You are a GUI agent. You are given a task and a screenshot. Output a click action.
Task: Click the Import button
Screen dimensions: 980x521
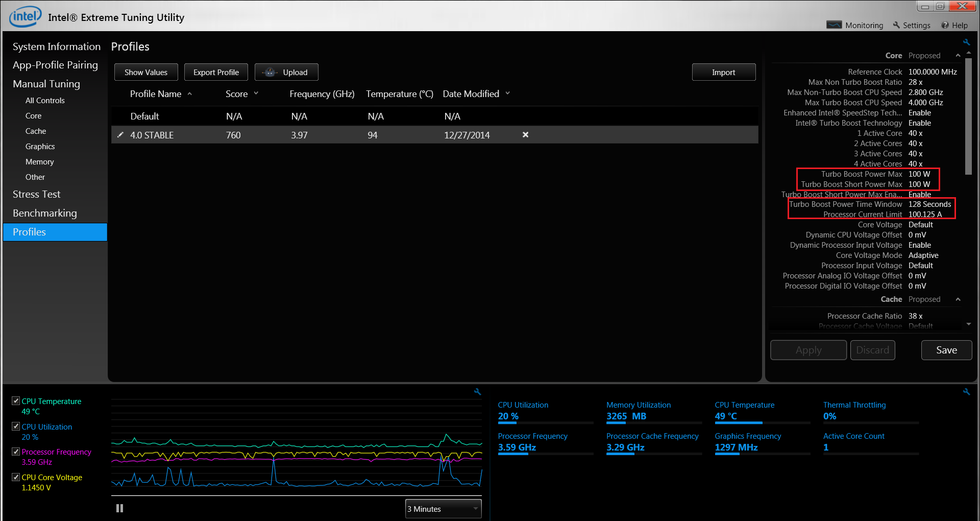[x=724, y=72]
